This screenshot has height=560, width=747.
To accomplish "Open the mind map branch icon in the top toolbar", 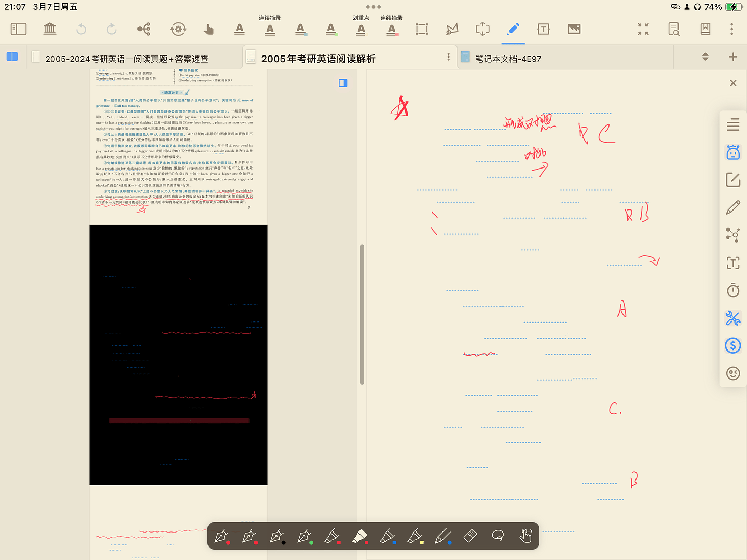I will [x=144, y=29].
